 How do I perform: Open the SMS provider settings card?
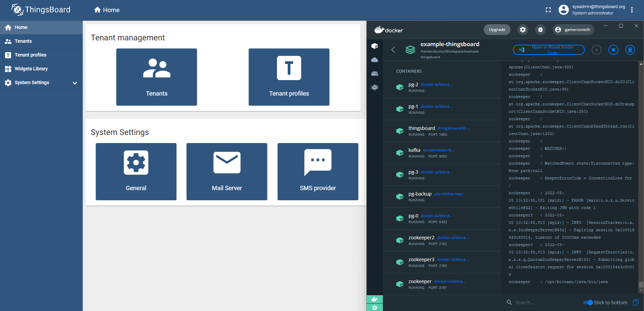tap(318, 172)
